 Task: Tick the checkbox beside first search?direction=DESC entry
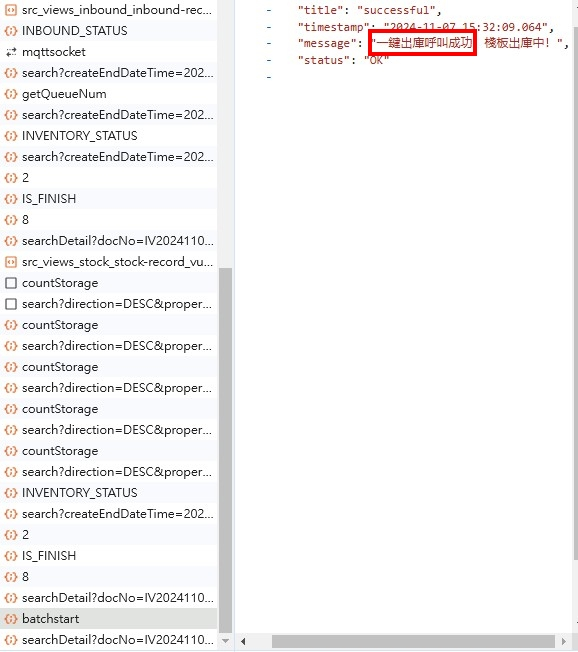[x=11, y=304]
